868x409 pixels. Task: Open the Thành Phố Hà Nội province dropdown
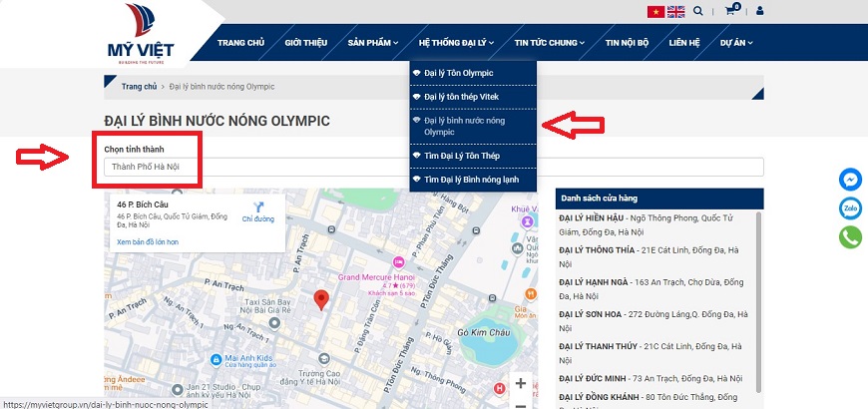point(434,167)
